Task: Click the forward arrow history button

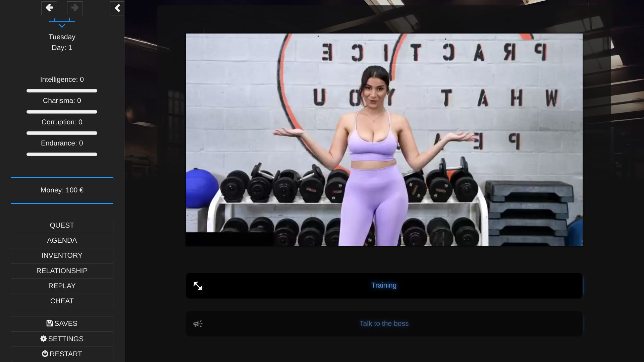Action: 75,8
